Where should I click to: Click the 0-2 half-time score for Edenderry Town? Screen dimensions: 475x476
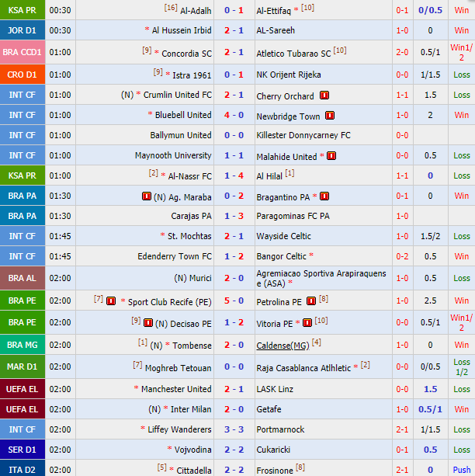[x=402, y=256]
